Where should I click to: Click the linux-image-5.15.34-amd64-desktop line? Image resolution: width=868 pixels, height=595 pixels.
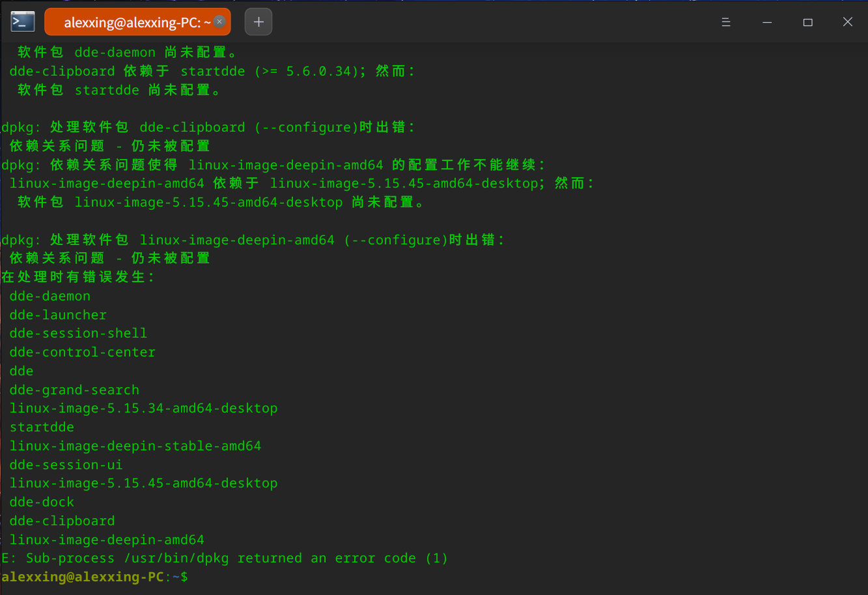[x=143, y=408]
